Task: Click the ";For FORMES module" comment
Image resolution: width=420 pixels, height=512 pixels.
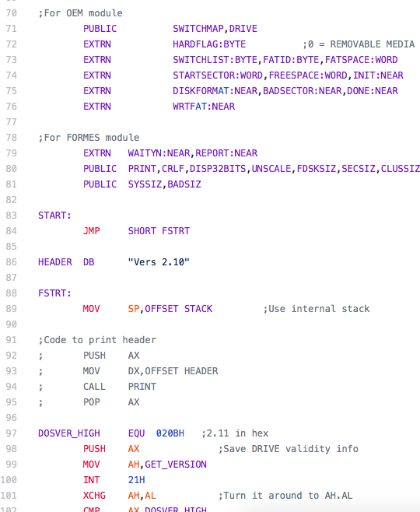Action: pyautogui.click(x=89, y=138)
